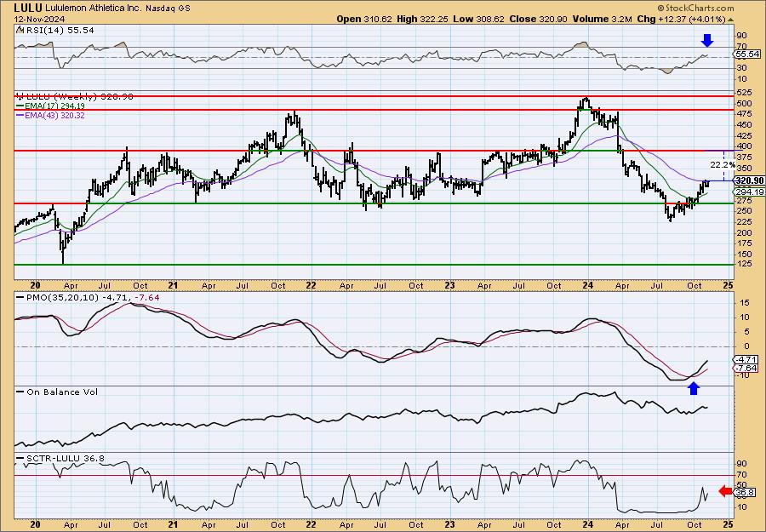The image size is (766, 532).
Task: Click the black line swatch before PMO(35,20,10)
Action: tap(20, 297)
